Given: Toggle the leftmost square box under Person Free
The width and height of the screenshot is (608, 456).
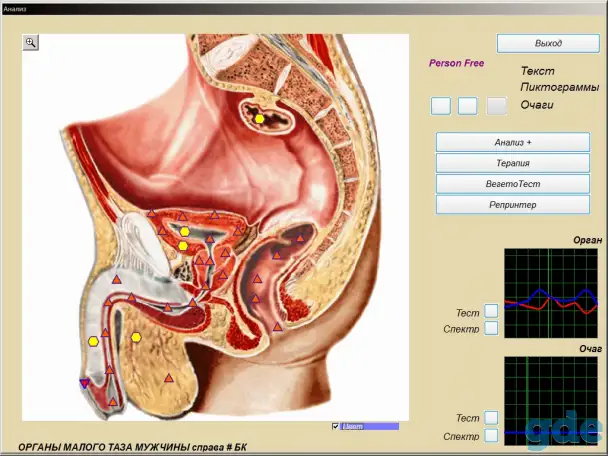Looking at the screenshot, I should pyautogui.click(x=441, y=106).
